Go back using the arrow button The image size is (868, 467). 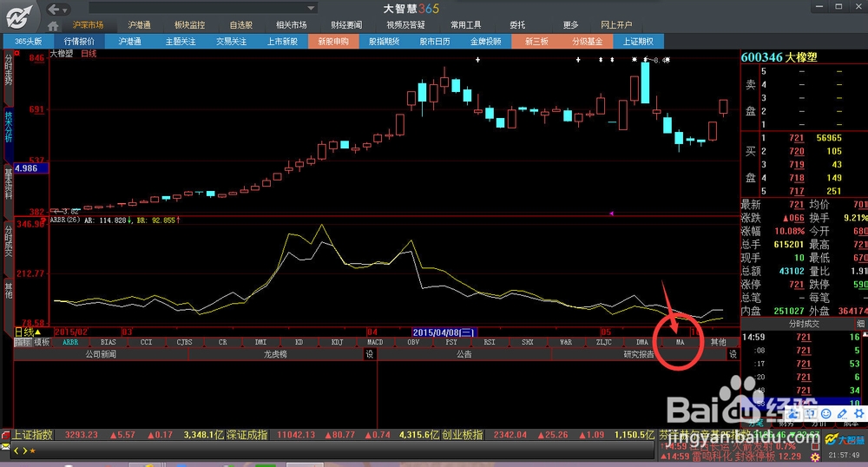pos(54,10)
